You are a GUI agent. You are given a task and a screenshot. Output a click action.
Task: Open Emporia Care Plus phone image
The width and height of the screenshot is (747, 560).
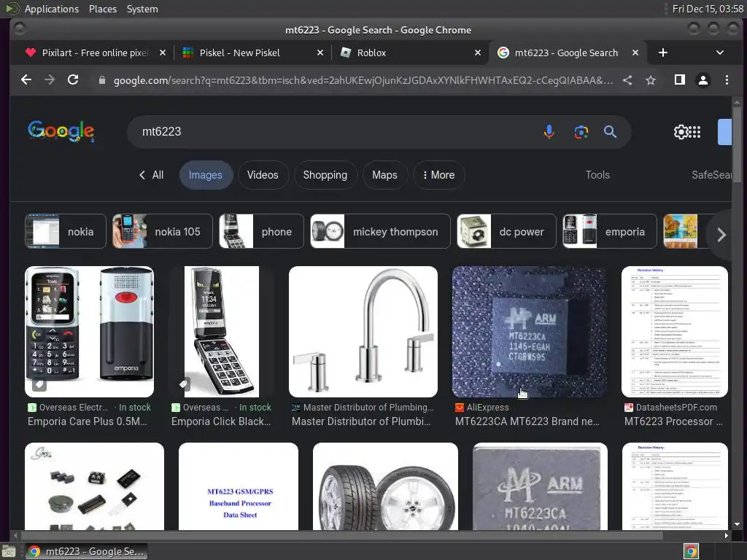click(x=89, y=332)
